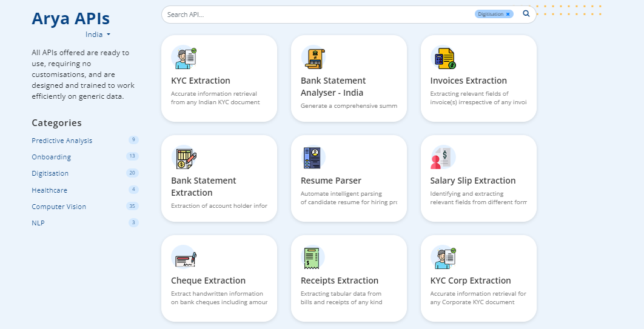
Task: Click description 'Extracting relevant fields of invoice(s)'
Action: pyautogui.click(x=478, y=98)
